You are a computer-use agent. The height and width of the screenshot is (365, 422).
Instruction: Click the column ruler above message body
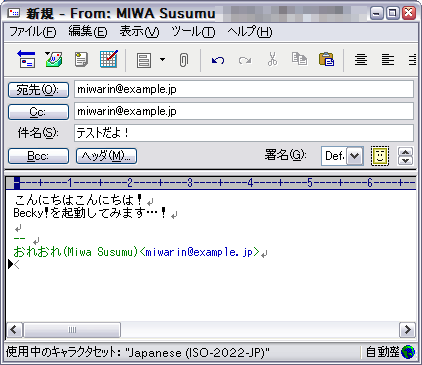tap(211, 183)
